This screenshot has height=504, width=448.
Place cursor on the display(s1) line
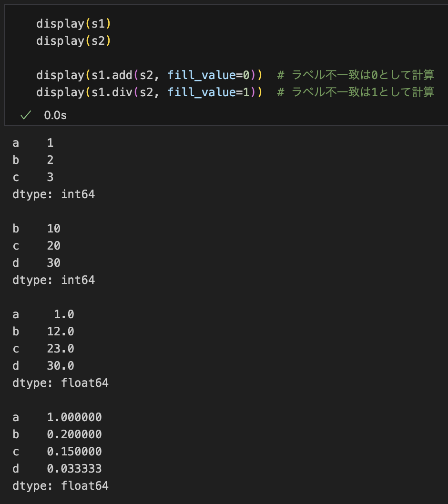(73, 24)
